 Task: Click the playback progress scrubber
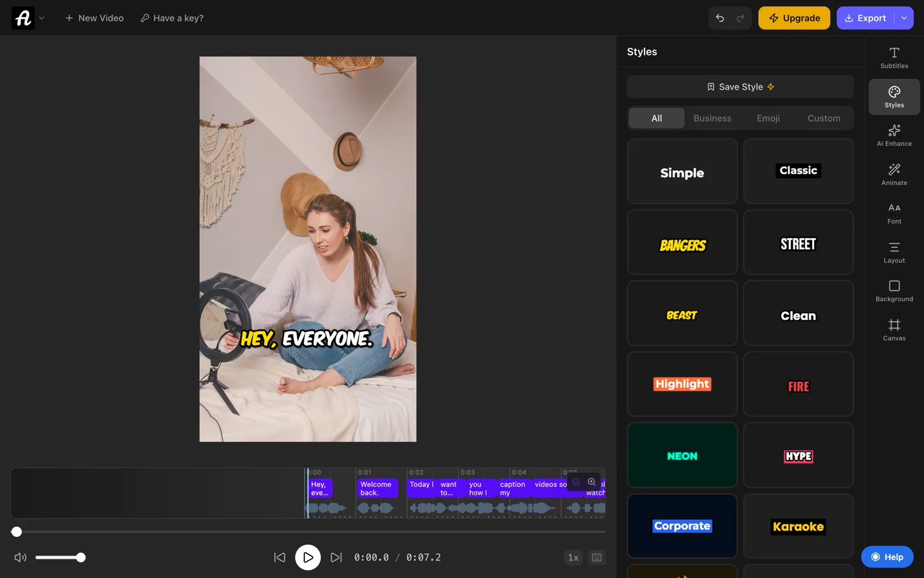(x=17, y=532)
